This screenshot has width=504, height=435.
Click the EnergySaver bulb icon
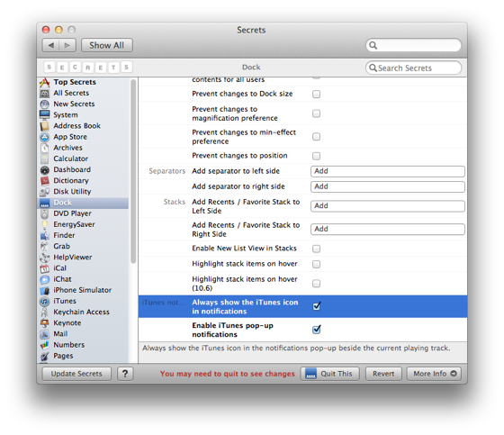click(x=45, y=224)
